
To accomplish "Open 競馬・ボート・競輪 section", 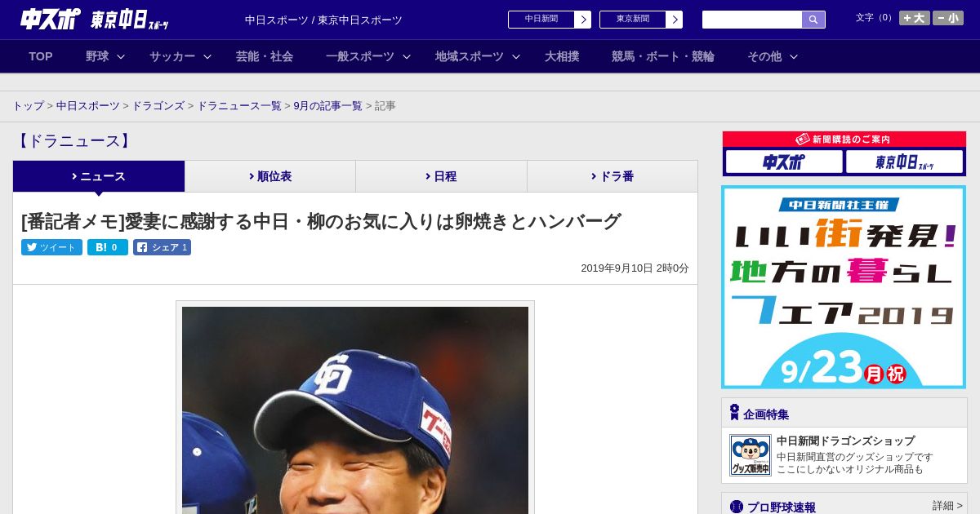I will [x=663, y=56].
